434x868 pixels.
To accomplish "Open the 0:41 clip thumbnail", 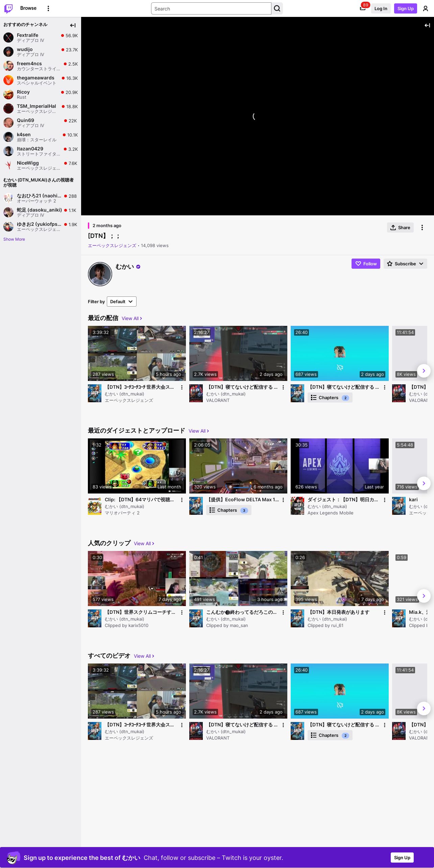I will tap(238, 578).
